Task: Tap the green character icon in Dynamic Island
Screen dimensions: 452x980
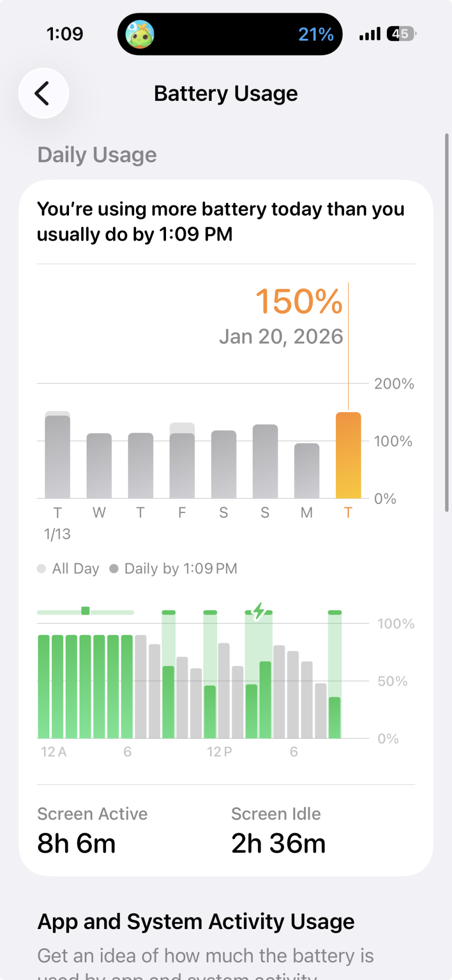Action: coord(140,34)
